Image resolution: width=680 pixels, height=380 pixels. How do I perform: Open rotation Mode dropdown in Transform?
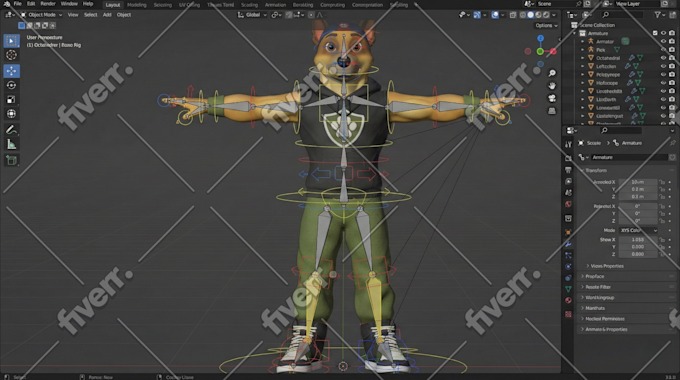coord(638,230)
